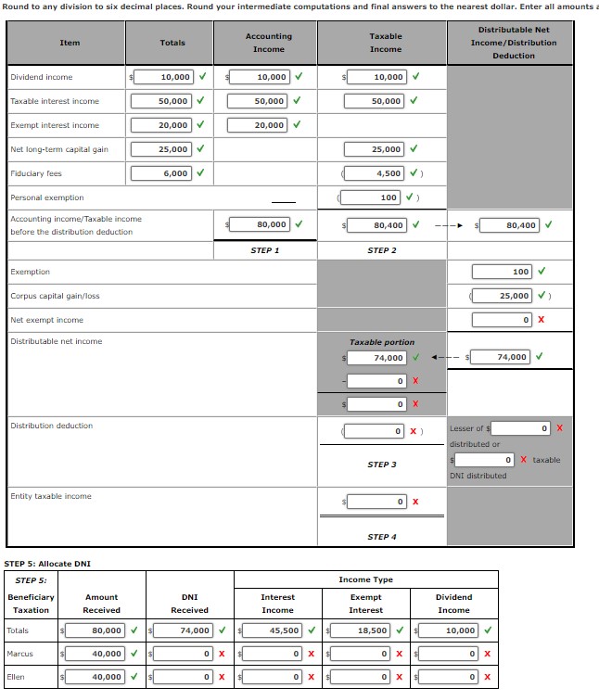Click Dividend income Accounting Income input
Image resolution: width=599 pixels, height=700 pixels.
[260, 77]
